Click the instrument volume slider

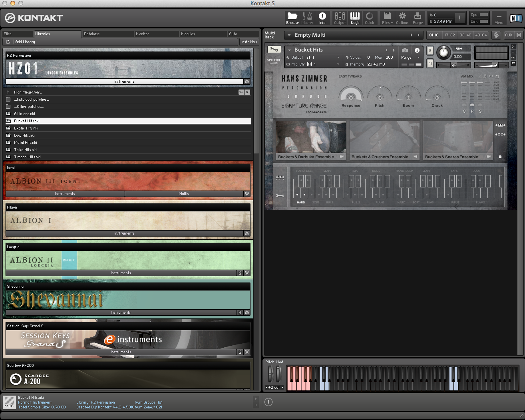pyautogui.click(x=491, y=65)
